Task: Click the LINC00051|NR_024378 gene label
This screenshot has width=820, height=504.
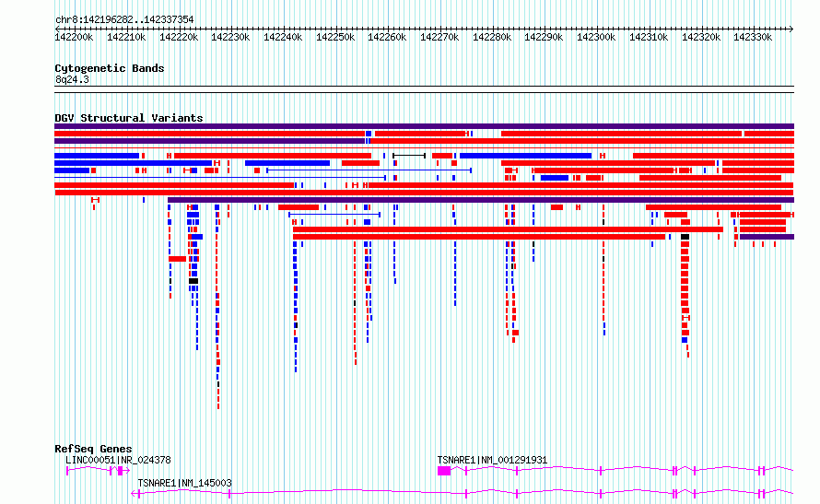Action: point(118,460)
